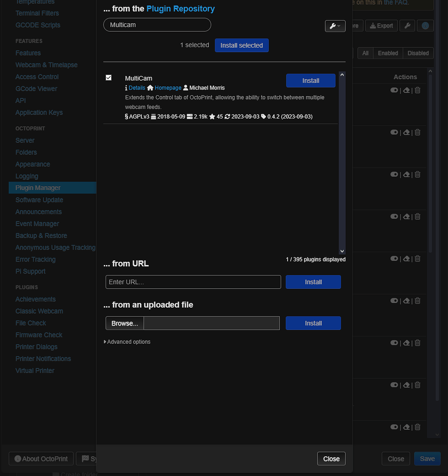Click the Install selected button
448x476 pixels.
click(x=242, y=45)
